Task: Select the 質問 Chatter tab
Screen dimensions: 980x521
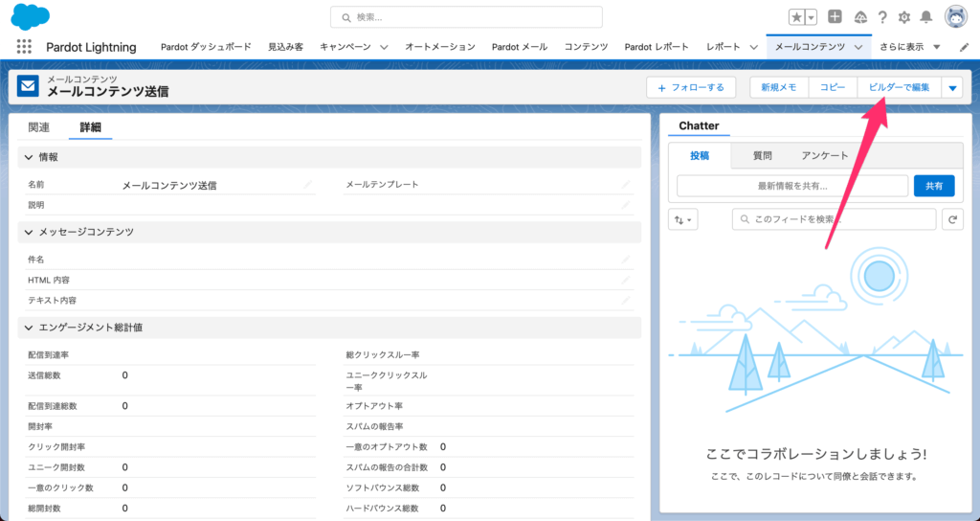Action: tap(763, 156)
